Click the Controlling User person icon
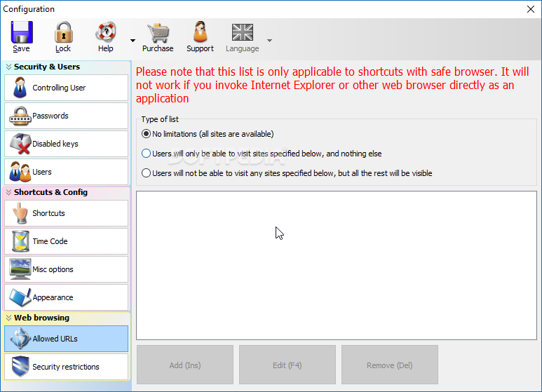542x392 pixels. point(20,88)
